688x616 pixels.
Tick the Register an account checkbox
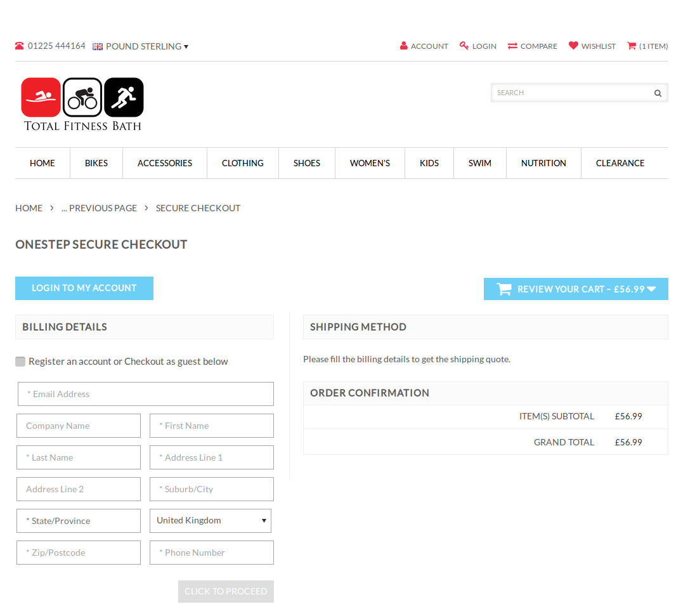click(20, 362)
